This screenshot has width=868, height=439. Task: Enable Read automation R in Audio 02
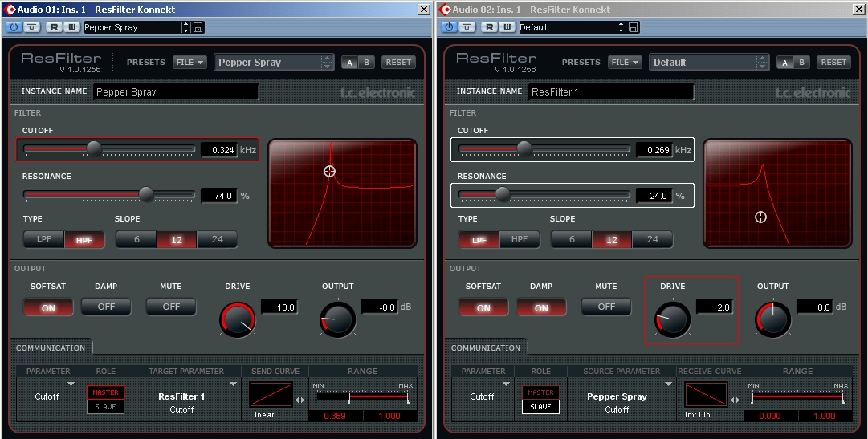pyautogui.click(x=489, y=27)
